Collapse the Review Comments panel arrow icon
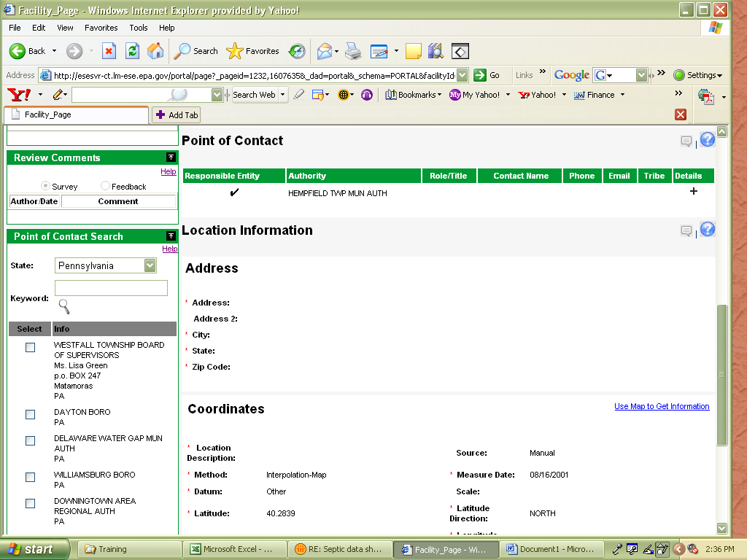This screenshot has width=747, height=560. pyautogui.click(x=171, y=157)
